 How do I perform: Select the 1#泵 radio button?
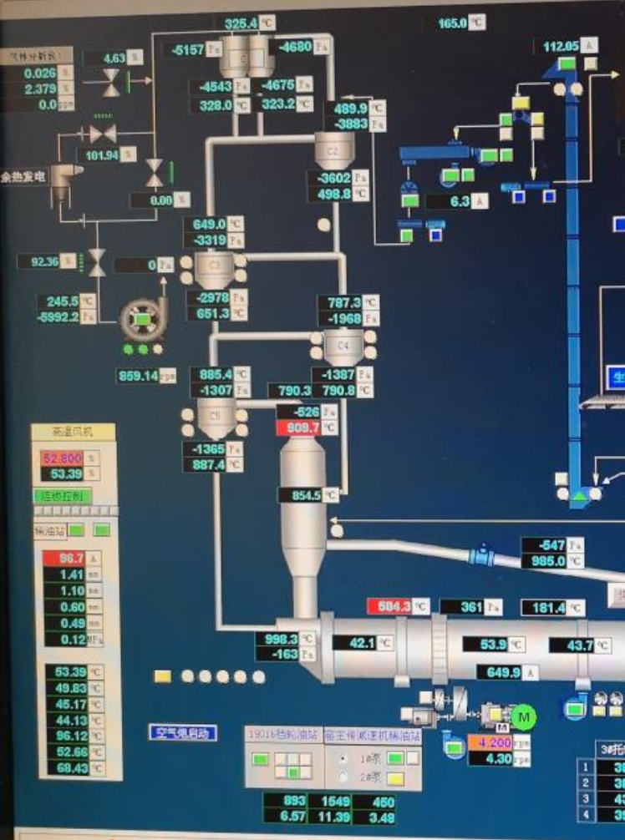tap(343, 759)
